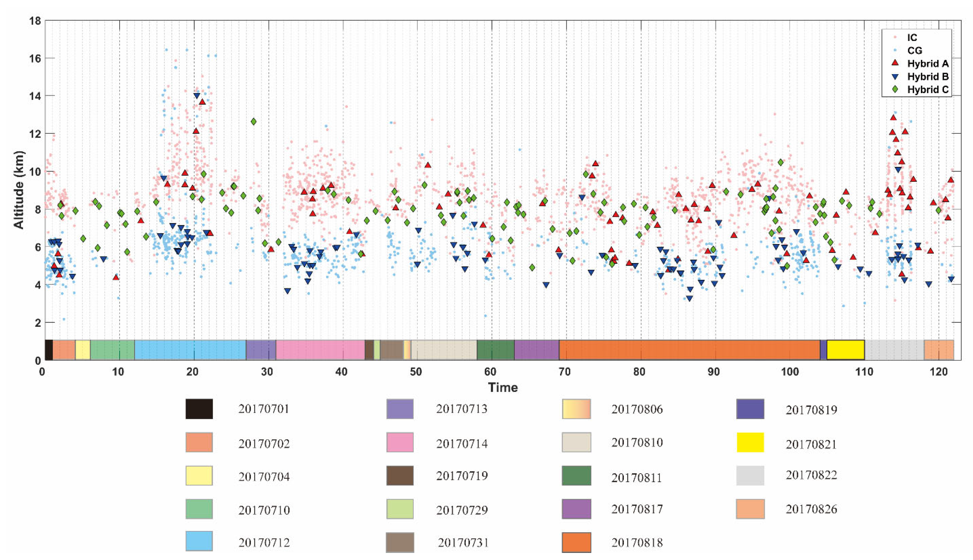
Task: Click the bright yellow 20170821 timeline segment
Action: [846, 350]
